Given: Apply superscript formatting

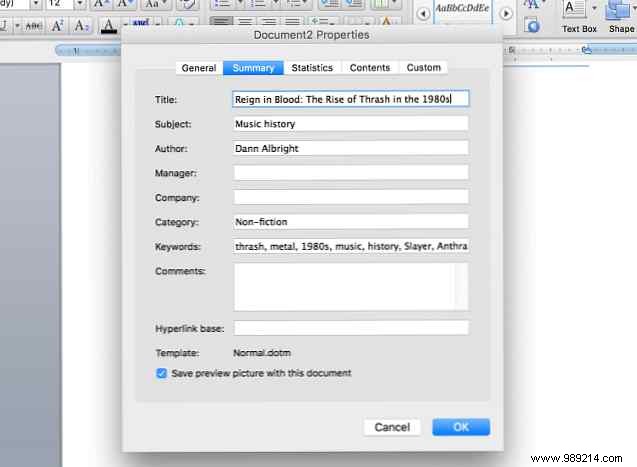Looking at the screenshot, I should pyautogui.click(x=57, y=26).
